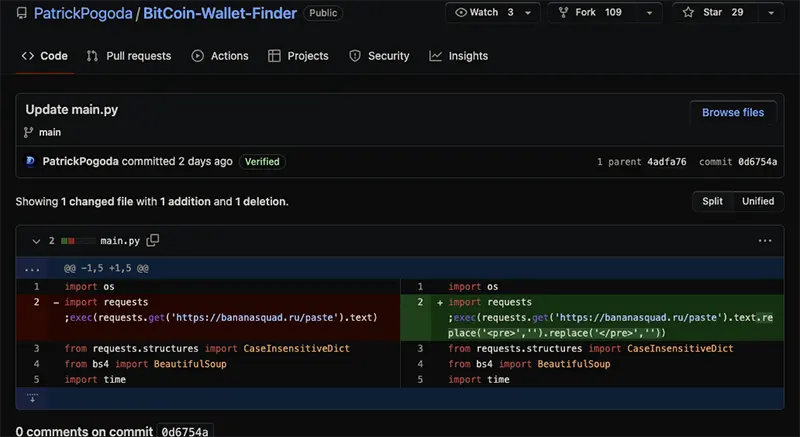The width and height of the screenshot is (800, 437).
Task: Open PatrickPogoda owner profile link
Action: click(83, 13)
